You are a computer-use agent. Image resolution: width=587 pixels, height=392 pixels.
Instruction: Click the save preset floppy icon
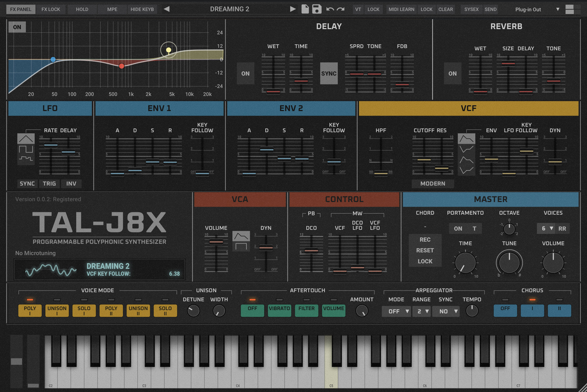click(x=317, y=9)
